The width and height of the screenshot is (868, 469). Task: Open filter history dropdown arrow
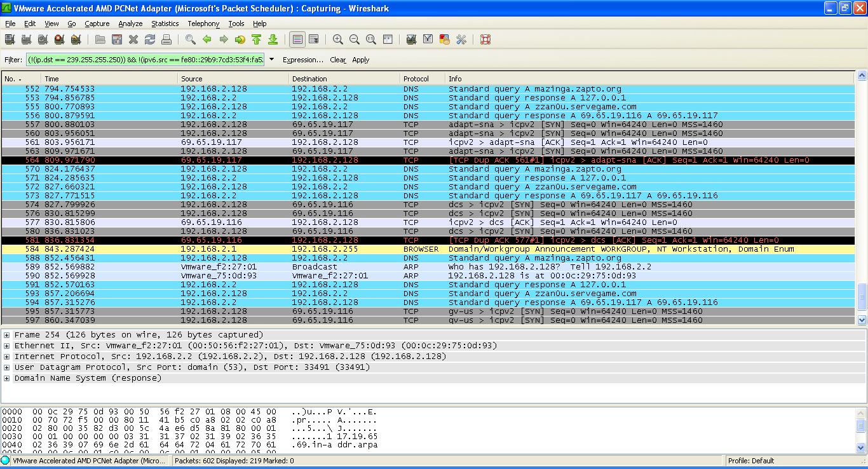[x=272, y=59]
